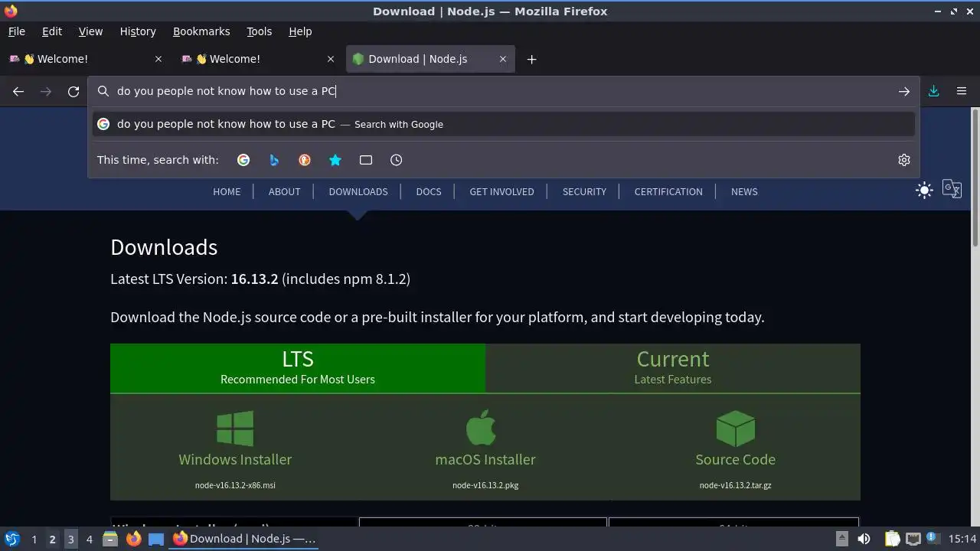The height and width of the screenshot is (551, 980).
Task: Go to the CERTIFICATION nav link
Action: pos(668,191)
